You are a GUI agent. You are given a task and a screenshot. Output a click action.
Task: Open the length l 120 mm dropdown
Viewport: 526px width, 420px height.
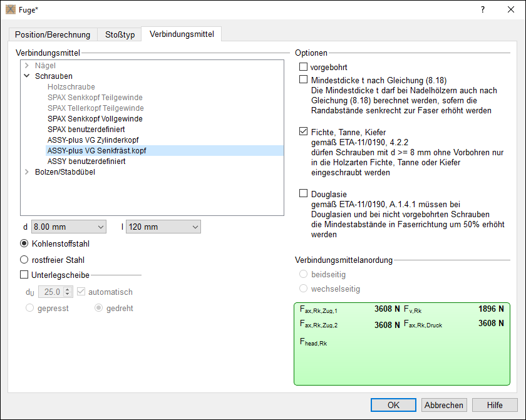[163, 227]
